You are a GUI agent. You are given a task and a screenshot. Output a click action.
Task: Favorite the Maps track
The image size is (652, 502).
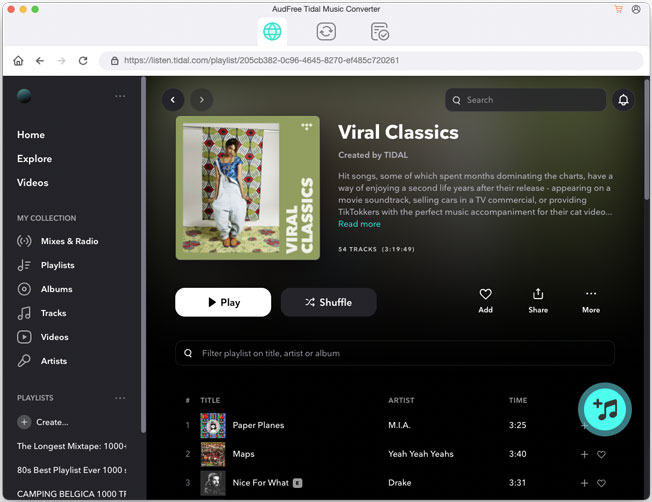click(601, 455)
